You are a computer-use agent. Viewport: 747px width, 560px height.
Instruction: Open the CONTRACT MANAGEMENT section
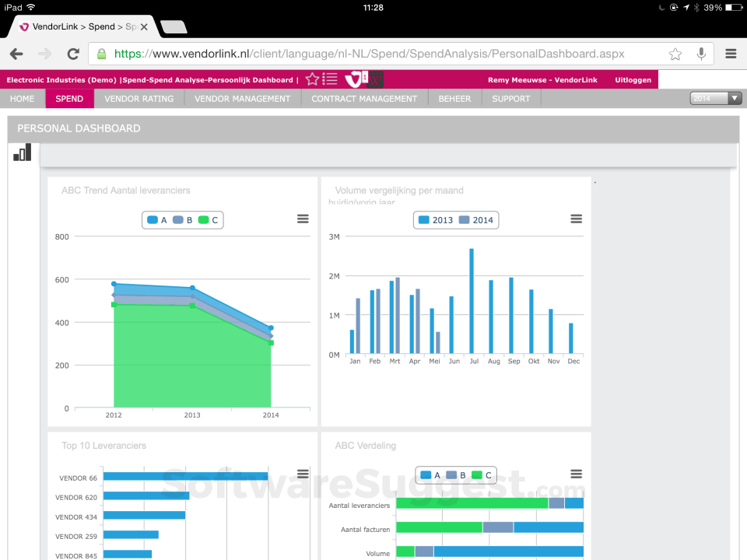pyautogui.click(x=363, y=98)
